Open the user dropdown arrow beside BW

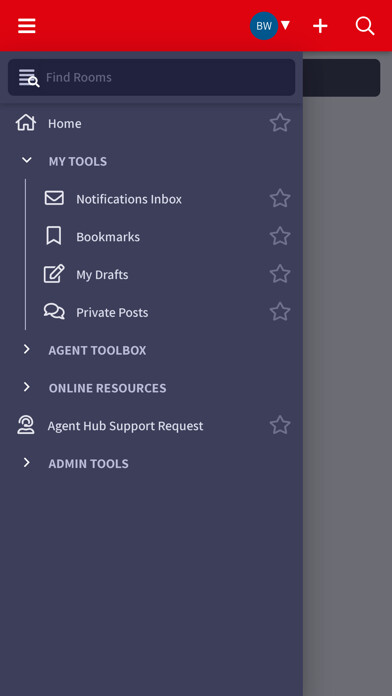click(285, 25)
